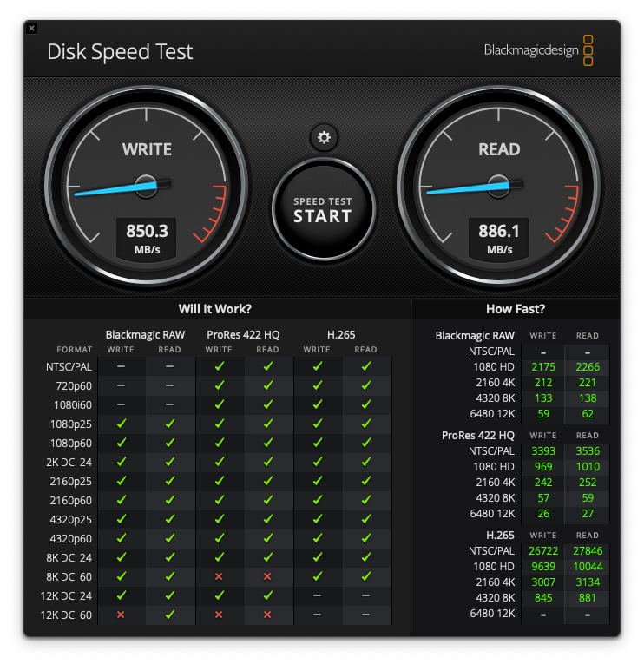Click the ProRes 422 HQ column header in Will It Work
Image resolution: width=644 pixels, height=664 pixels.
click(x=243, y=335)
